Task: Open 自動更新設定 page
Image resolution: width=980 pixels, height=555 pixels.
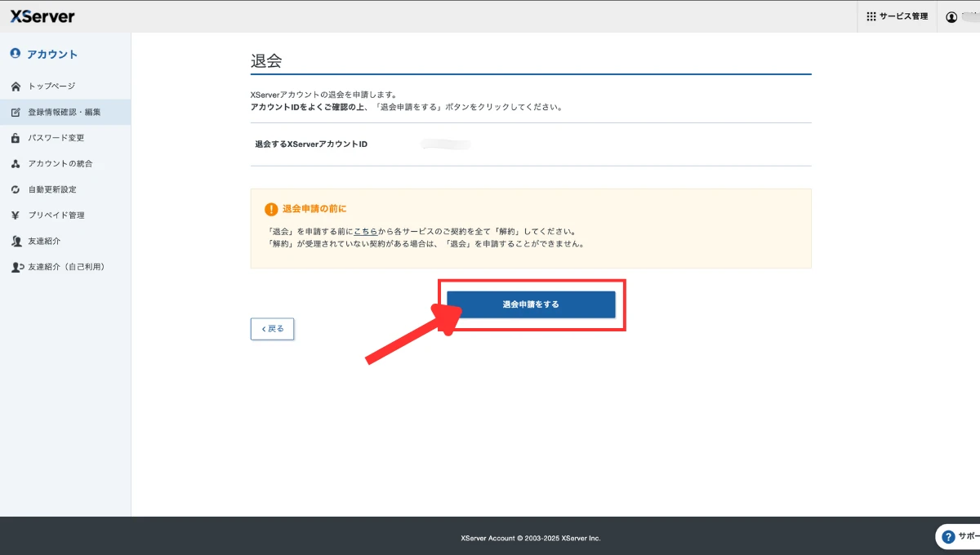Action: tap(52, 189)
